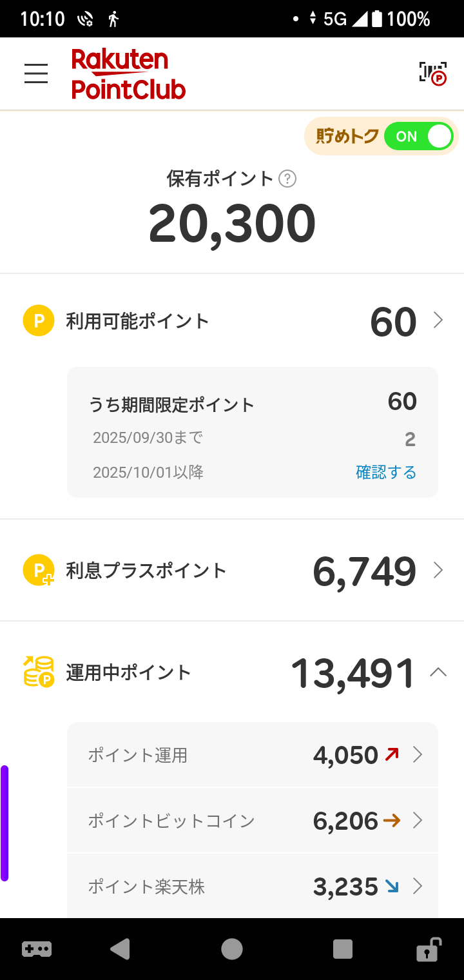
Task: Tap the 確認する link
Action: click(x=386, y=473)
